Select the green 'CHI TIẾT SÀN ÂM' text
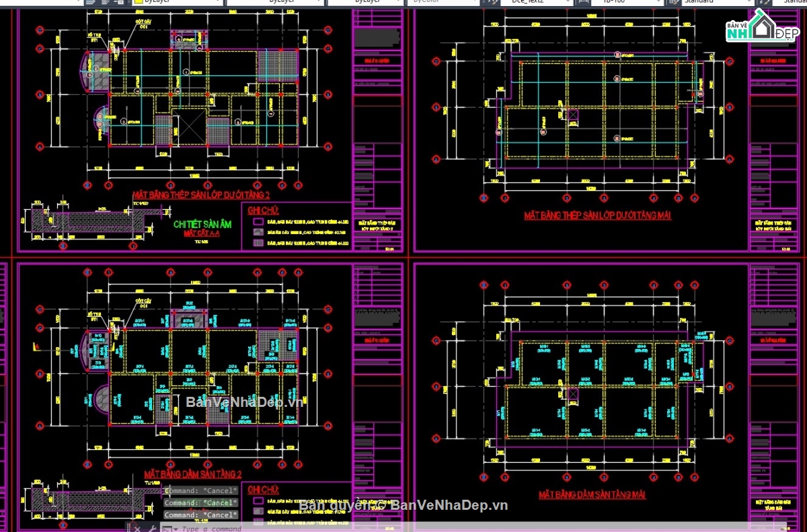 point(202,224)
